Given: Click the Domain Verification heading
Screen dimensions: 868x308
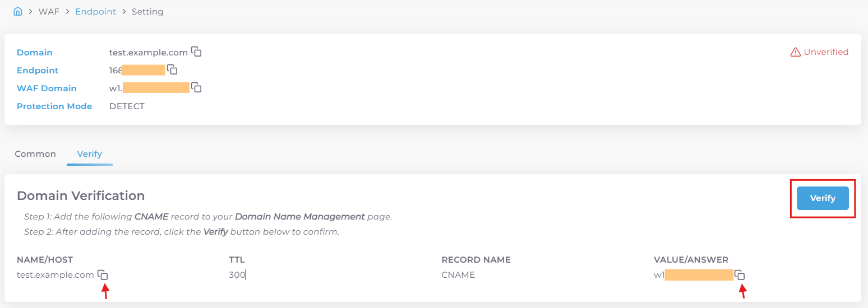Looking at the screenshot, I should pyautogui.click(x=81, y=195).
